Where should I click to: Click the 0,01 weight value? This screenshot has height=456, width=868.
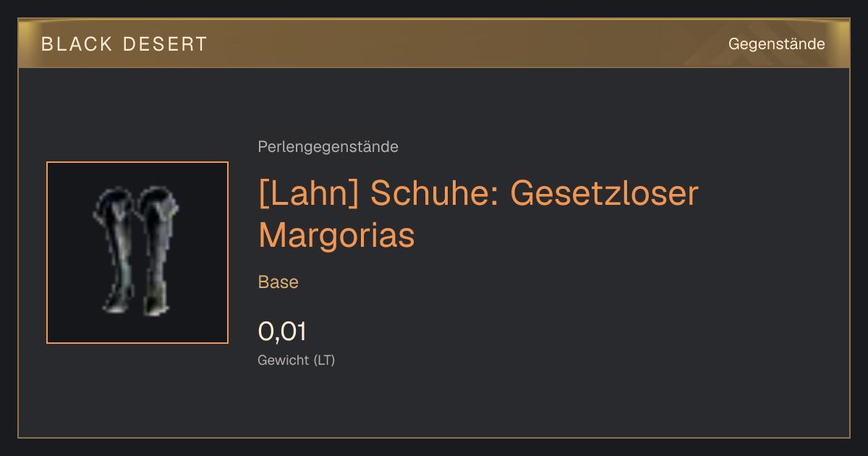282,332
